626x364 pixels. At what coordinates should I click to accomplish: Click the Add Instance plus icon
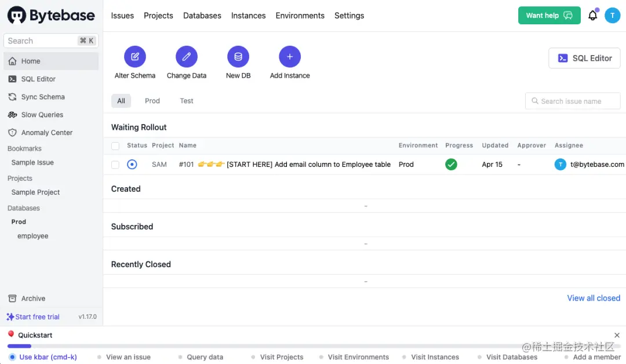tap(289, 57)
